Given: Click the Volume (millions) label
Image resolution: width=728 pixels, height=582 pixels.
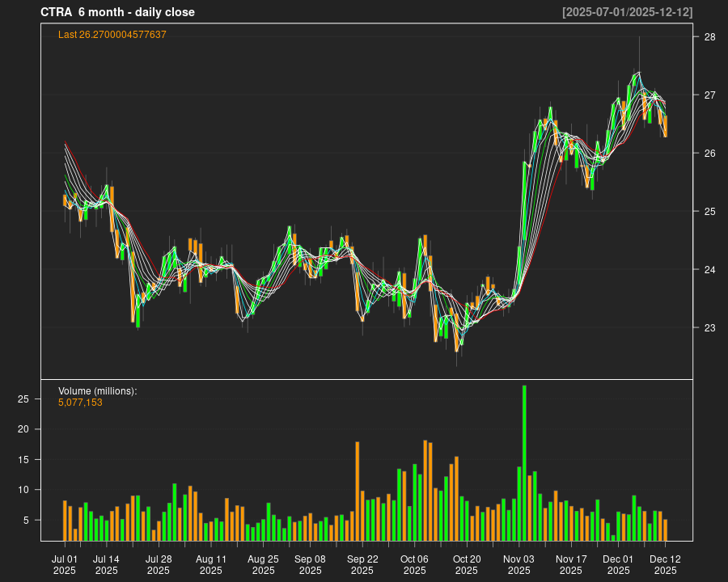Looking at the screenshot, I should coord(98,391).
